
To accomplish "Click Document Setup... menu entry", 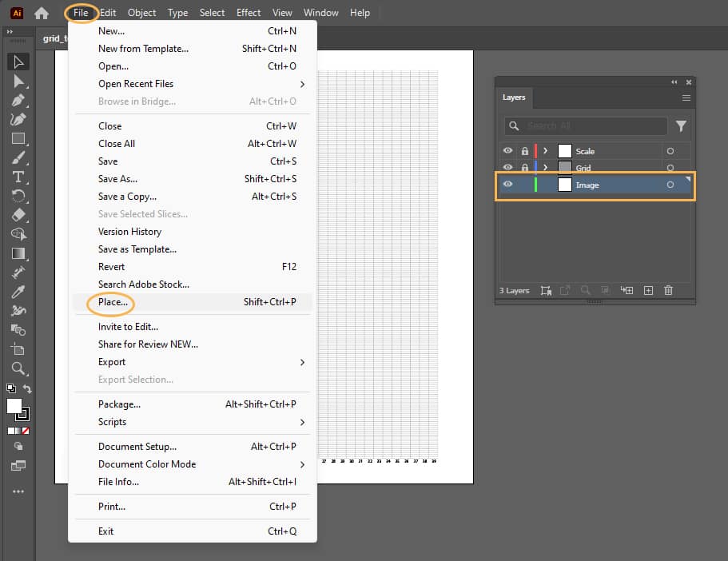I will point(137,447).
